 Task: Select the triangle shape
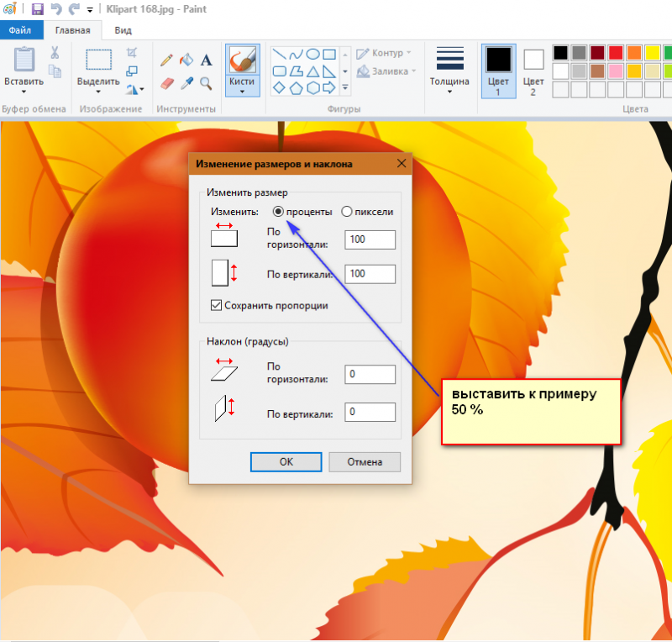coord(312,71)
